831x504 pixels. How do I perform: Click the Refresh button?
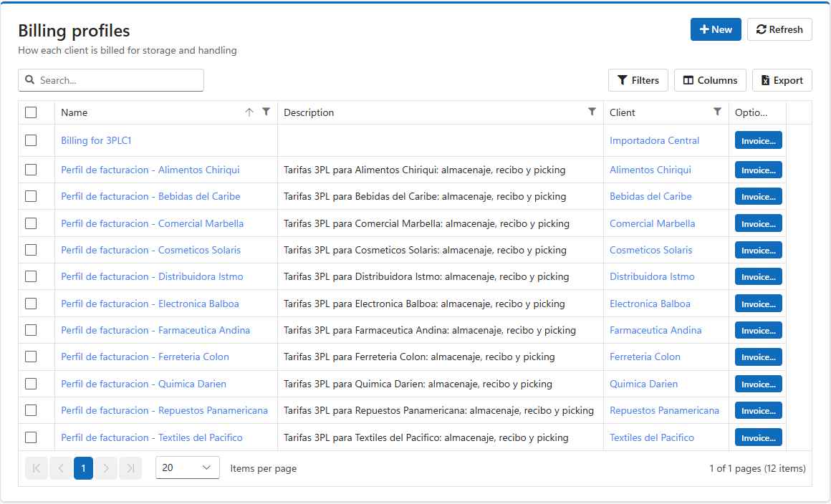pyautogui.click(x=779, y=29)
